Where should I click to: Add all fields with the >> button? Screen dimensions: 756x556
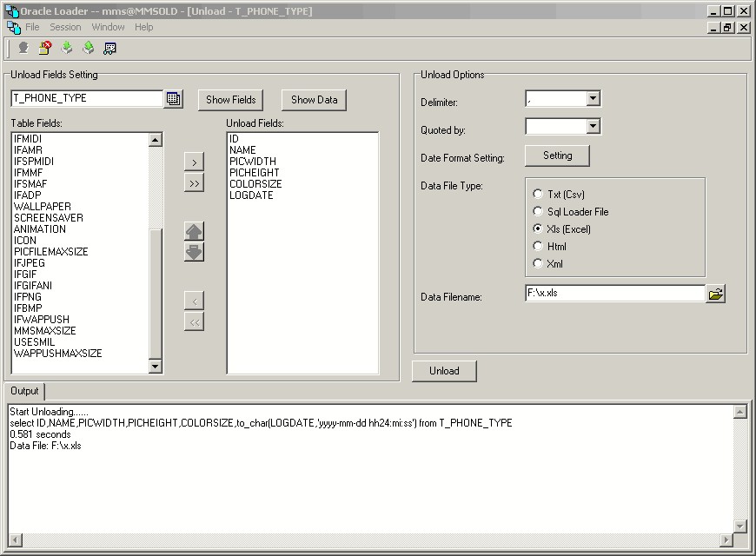[195, 183]
